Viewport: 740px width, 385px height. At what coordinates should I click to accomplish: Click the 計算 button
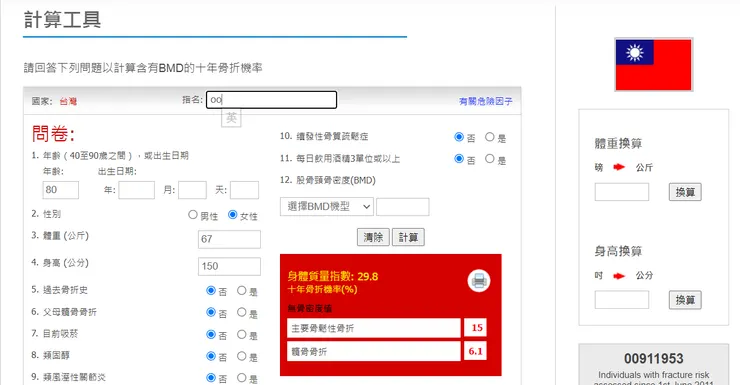click(x=408, y=237)
